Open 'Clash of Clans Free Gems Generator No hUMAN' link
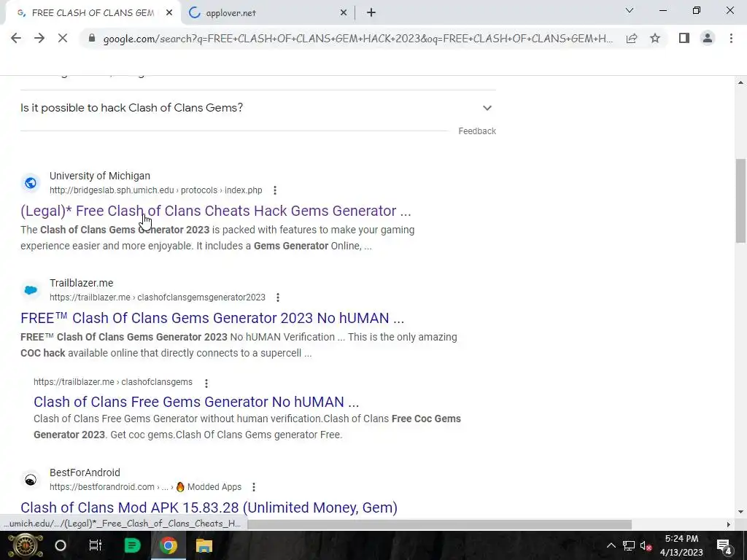The height and width of the screenshot is (560, 747). click(x=196, y=402)
